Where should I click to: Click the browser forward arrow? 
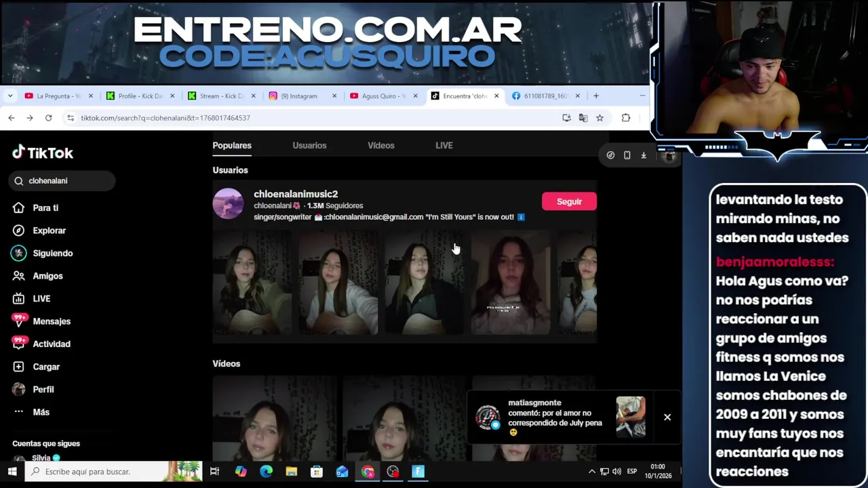point(30,118)
